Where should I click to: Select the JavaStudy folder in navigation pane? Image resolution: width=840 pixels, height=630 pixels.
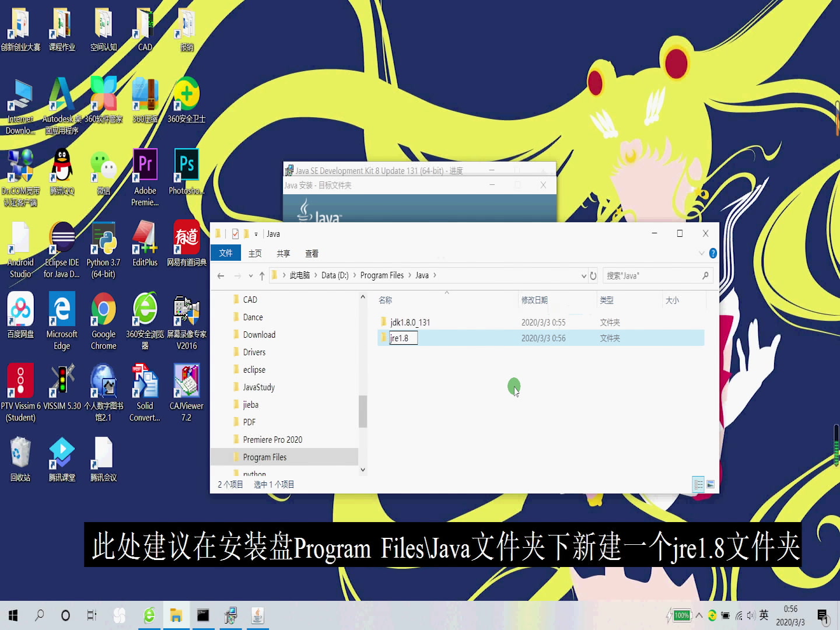[258, 387]
